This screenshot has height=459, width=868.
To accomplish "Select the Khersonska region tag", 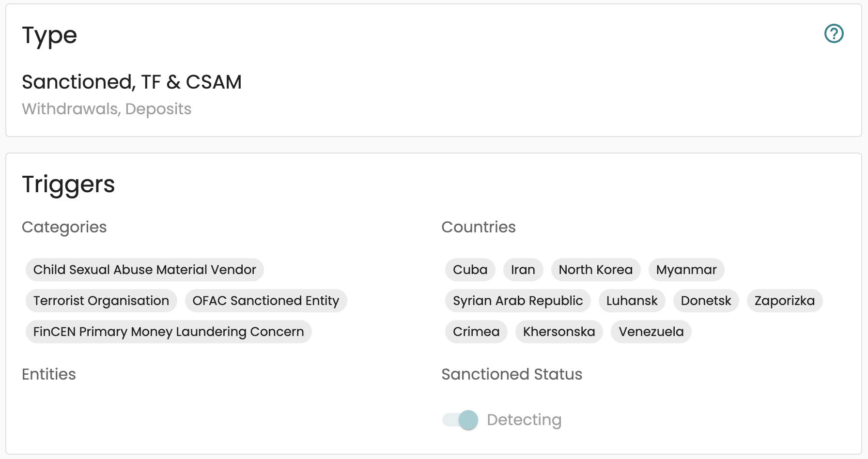I will click(x=558, y=332).
